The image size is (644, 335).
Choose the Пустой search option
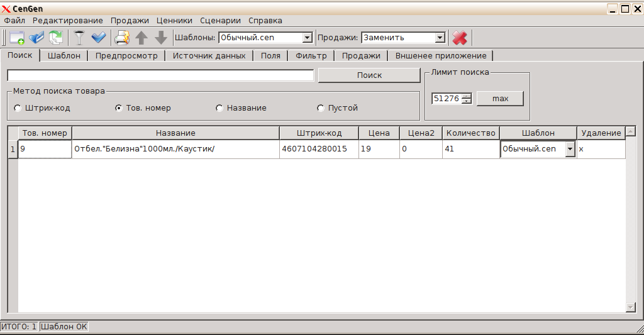pos(320,108)
